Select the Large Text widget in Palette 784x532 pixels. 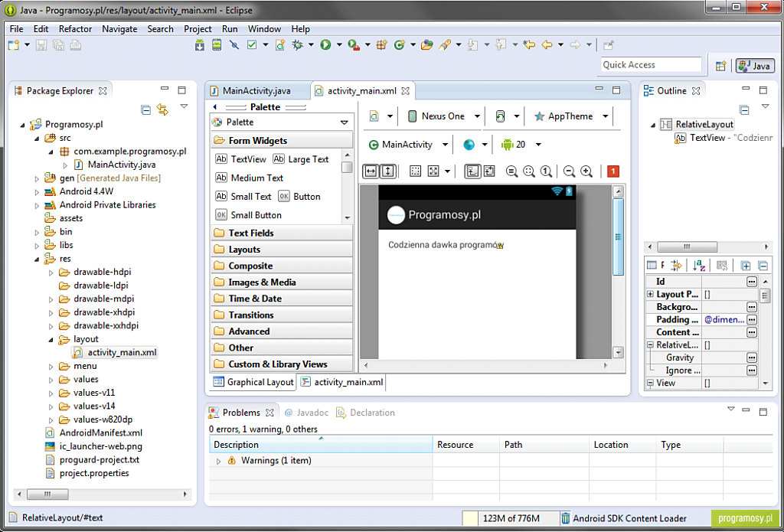(301, 159)
